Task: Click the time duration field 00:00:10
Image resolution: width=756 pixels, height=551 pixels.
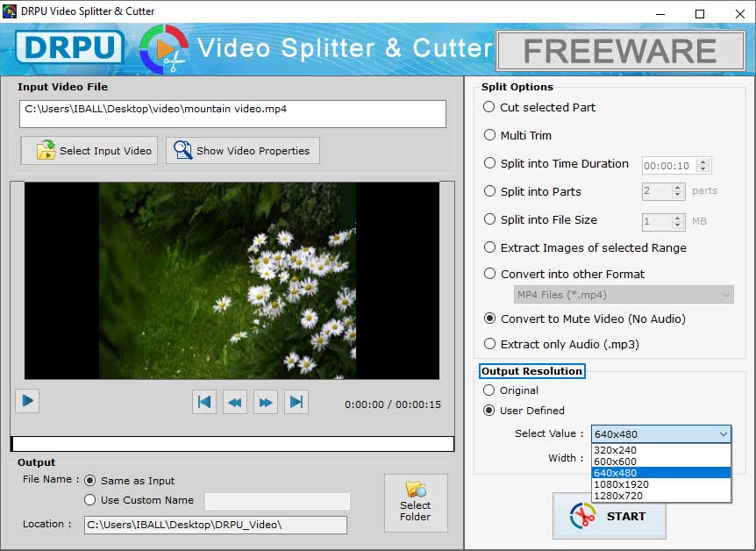Action: [670, 166]
